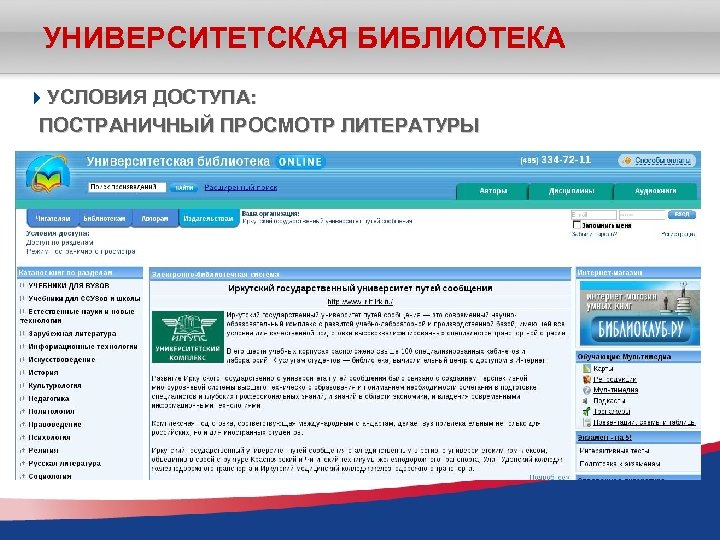Click the Подробнее link below the article
Image resolution: width=720 pixels, height=540 pixels.
(x=549, y=477)
